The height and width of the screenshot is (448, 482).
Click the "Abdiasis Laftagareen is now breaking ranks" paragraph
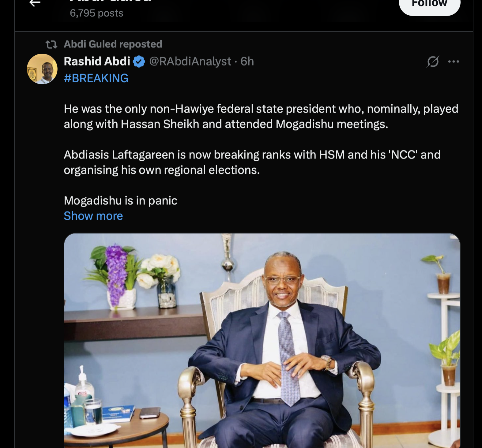(252, 155)
